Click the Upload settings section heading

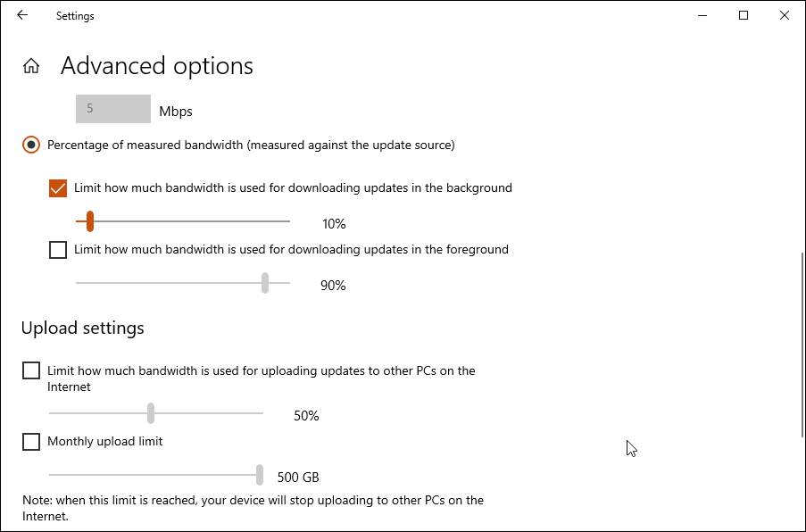(x=82, y=328)
